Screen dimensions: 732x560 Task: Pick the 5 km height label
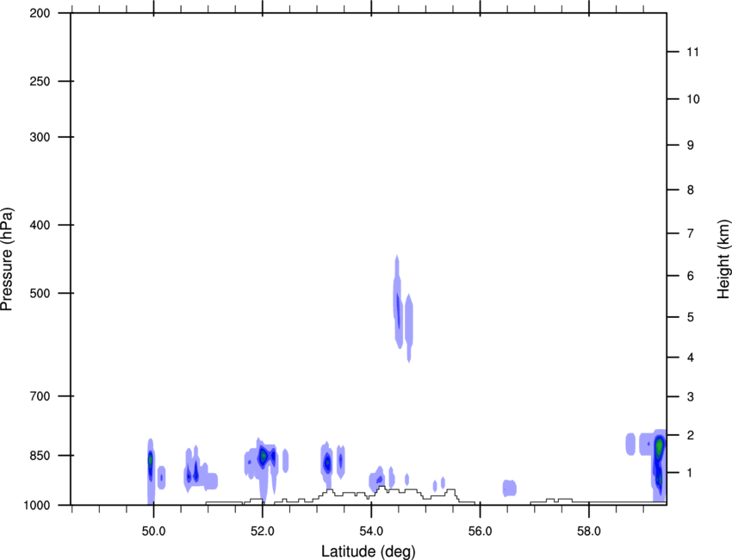pos(690,317)
